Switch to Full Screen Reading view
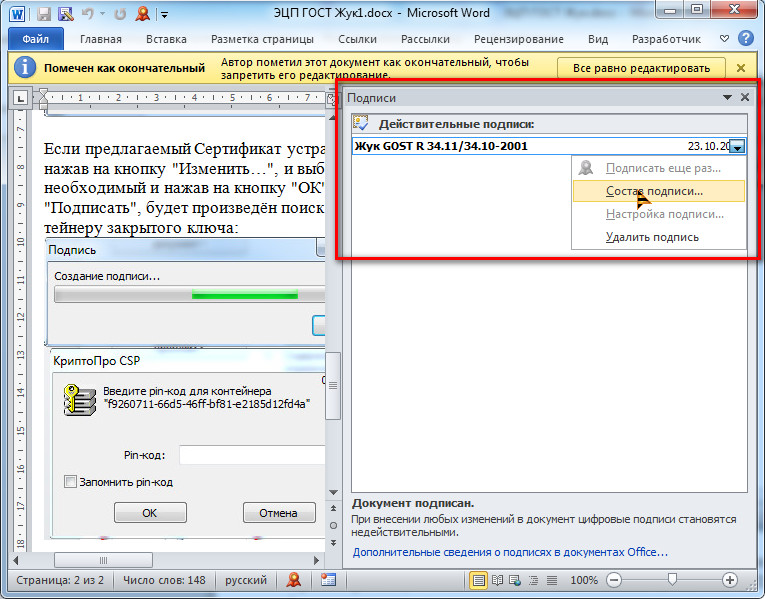 point(497,580)
